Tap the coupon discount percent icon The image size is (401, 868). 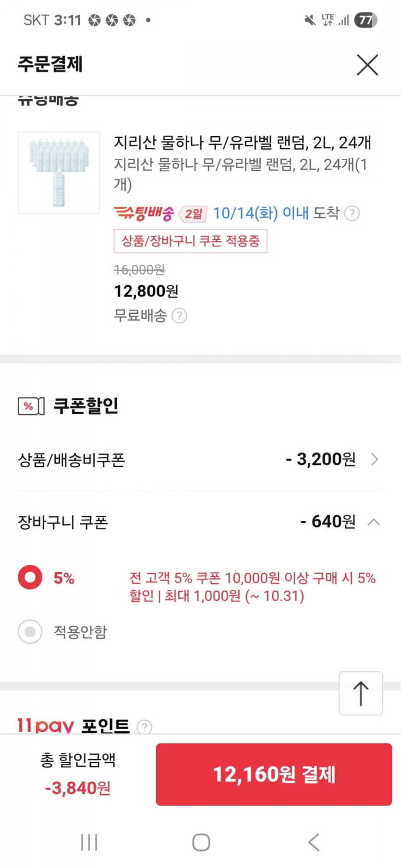click(x=31, y=406)
